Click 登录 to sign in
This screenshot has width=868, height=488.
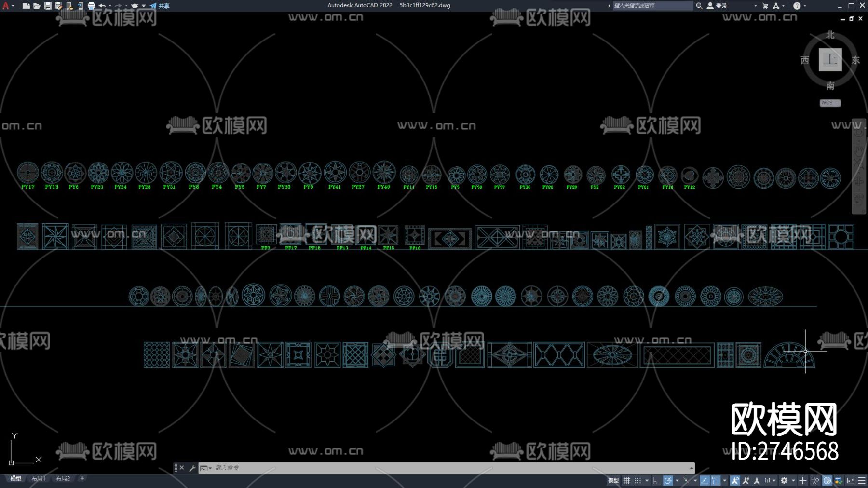pos(721,6)
